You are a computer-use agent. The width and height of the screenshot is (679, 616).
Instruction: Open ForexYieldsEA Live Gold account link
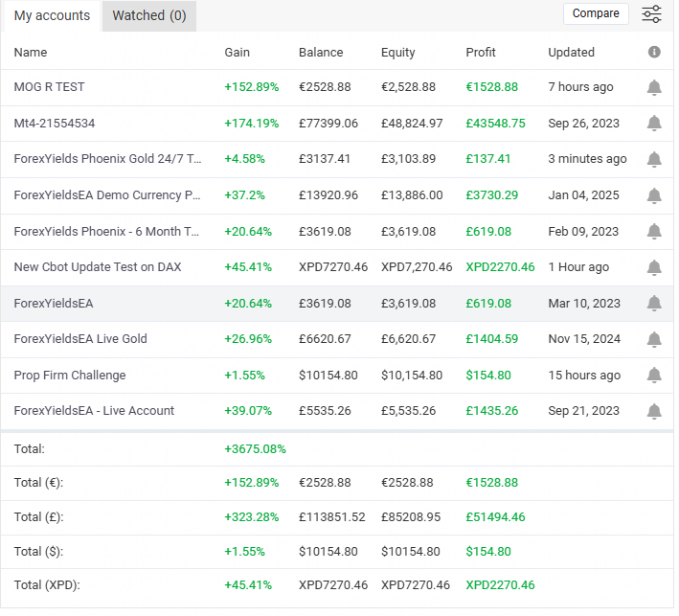point(80,339)
